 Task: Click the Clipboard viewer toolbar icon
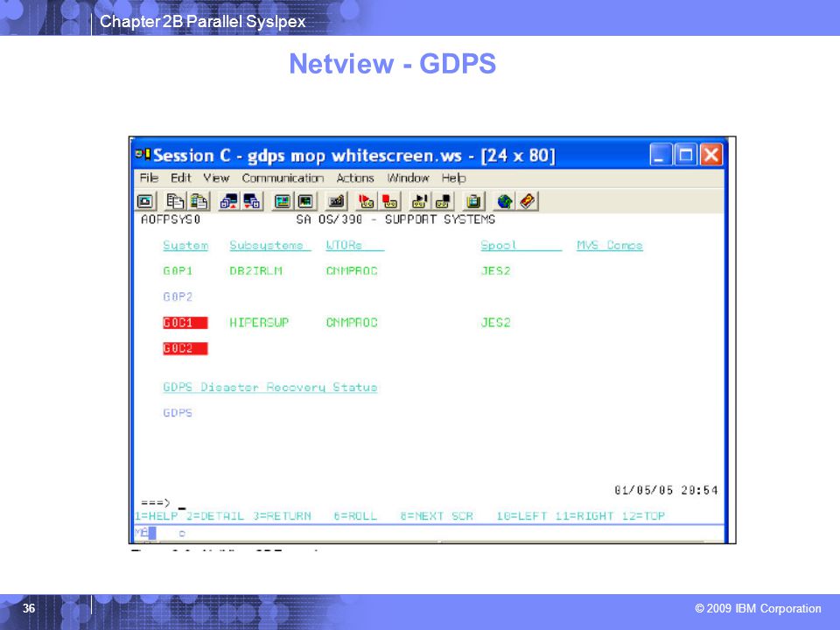tap(473, 201)
